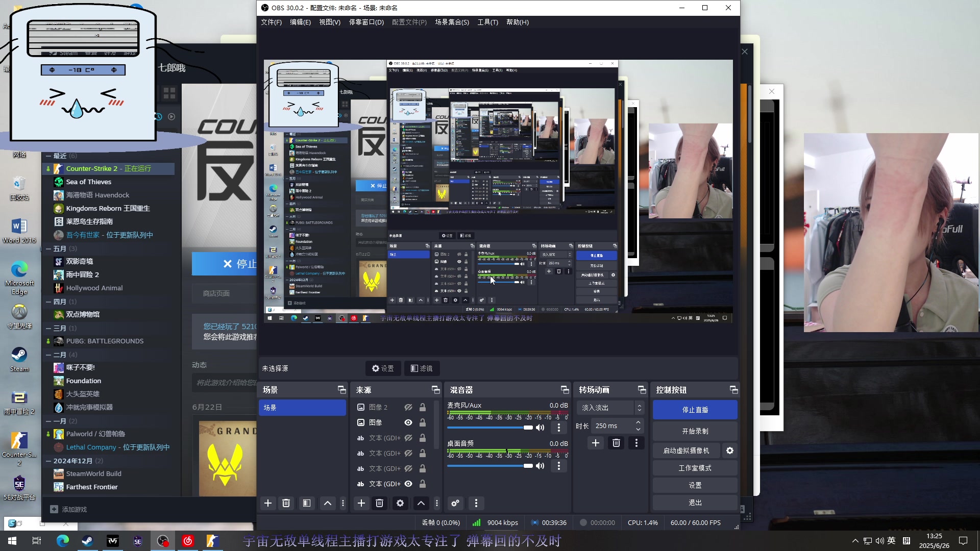
Task: Open virtual camera settings gear
Action: tap(730, 450)
